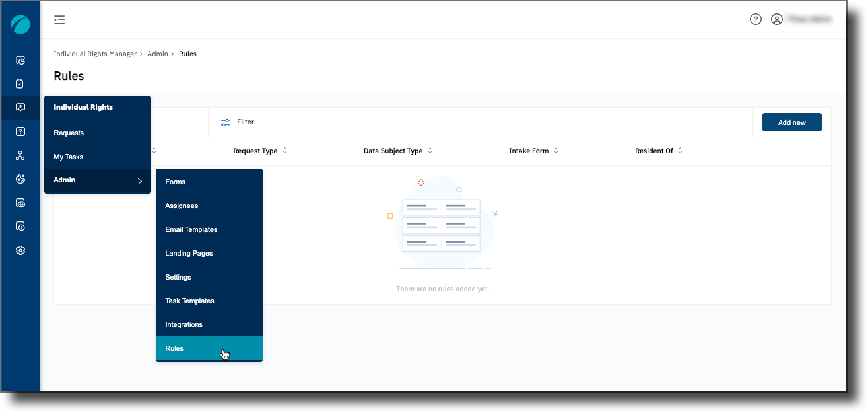
Task: Click the Rules page title
Action: [x=69, y=76]
